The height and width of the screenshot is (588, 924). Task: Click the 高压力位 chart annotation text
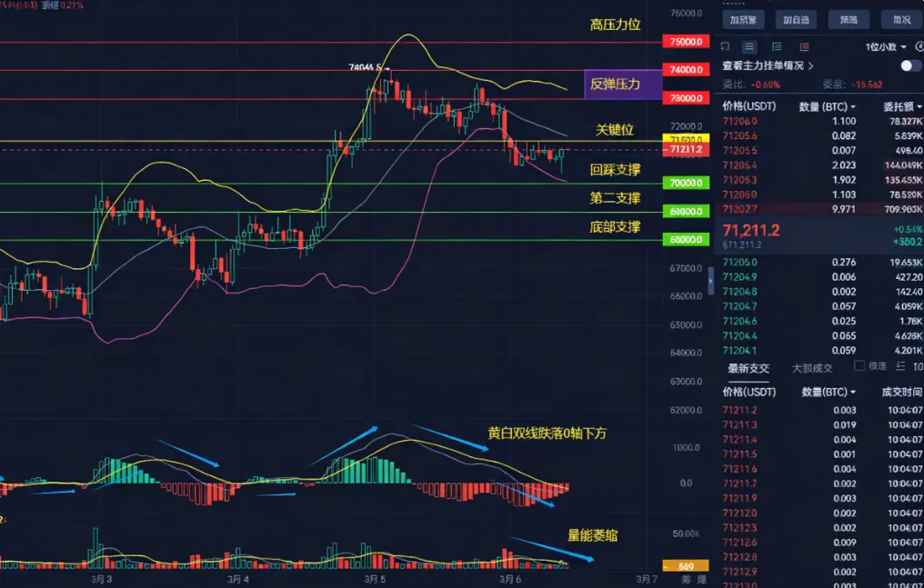[615, 25]
